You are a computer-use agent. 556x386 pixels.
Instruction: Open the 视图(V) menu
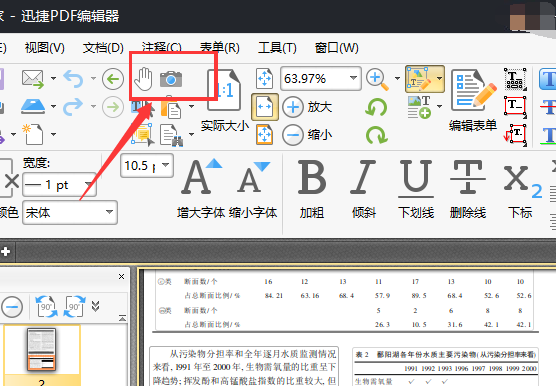click(45, 48)
